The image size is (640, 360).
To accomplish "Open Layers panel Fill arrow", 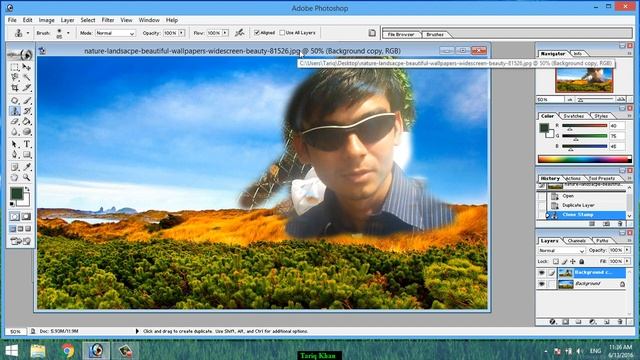I will coord(627,261).
